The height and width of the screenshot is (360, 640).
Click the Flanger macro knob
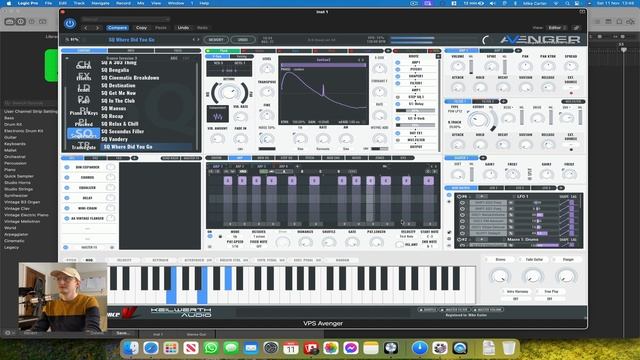pos(566,277)
